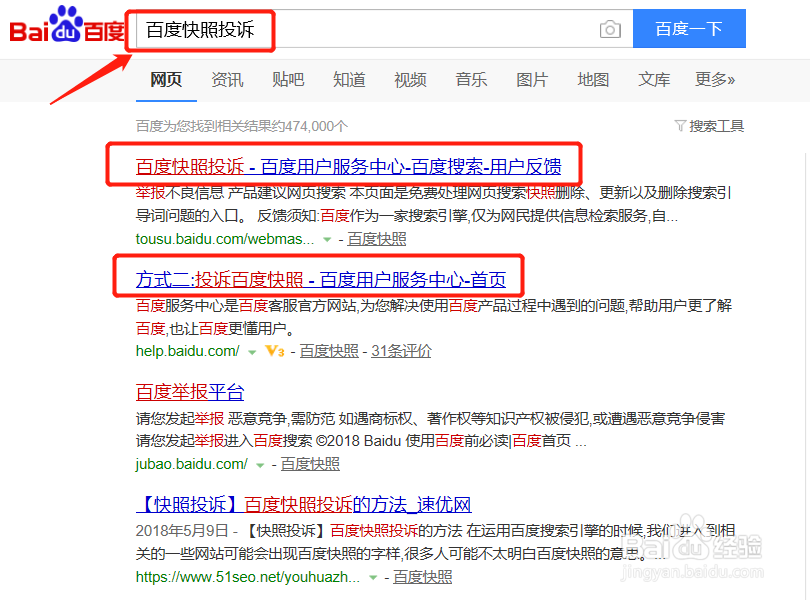Click the date text 2018年5月9日
This screenshot has width=810, height=600.
coord(182,531)
